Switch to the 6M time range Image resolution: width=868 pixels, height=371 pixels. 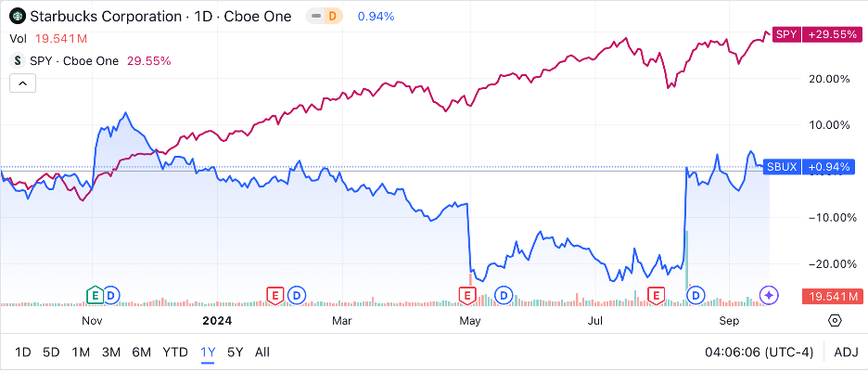[x=141, y=352]
